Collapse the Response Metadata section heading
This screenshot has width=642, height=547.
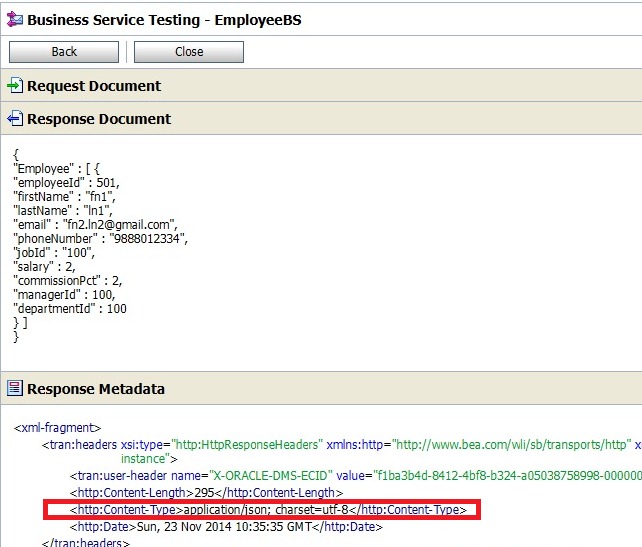[x=95, y=389]
